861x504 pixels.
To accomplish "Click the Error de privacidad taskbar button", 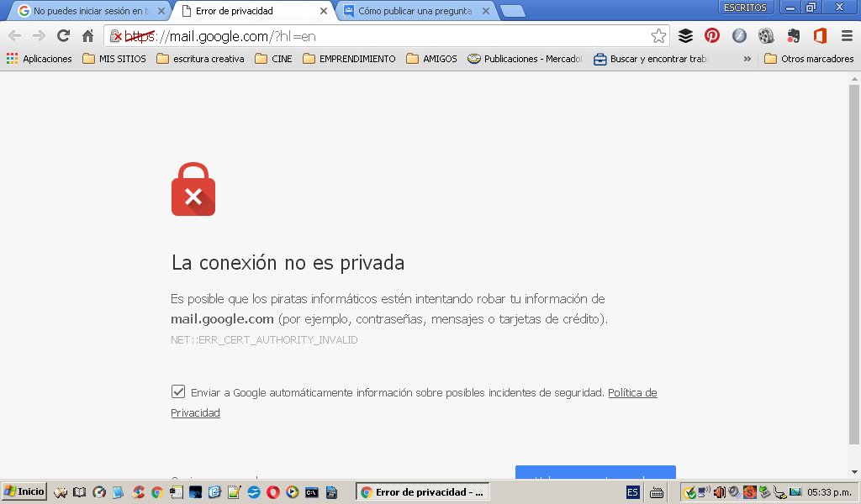I will [x=423, y=492].
